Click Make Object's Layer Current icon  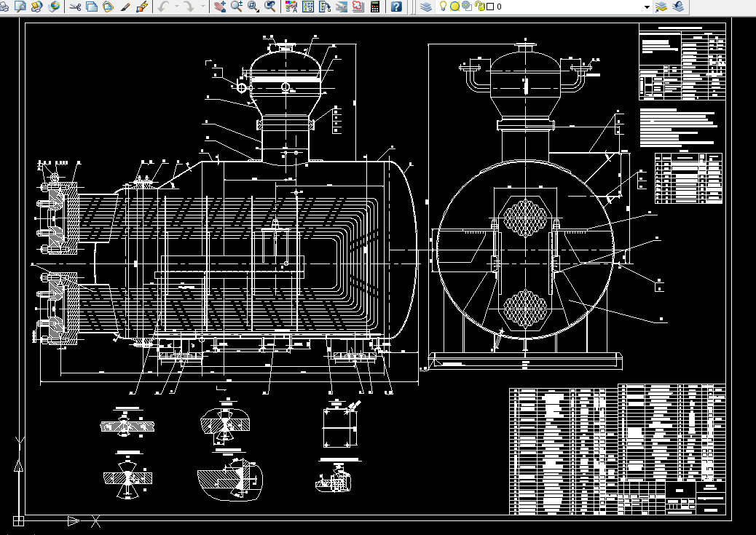point(661,7)
